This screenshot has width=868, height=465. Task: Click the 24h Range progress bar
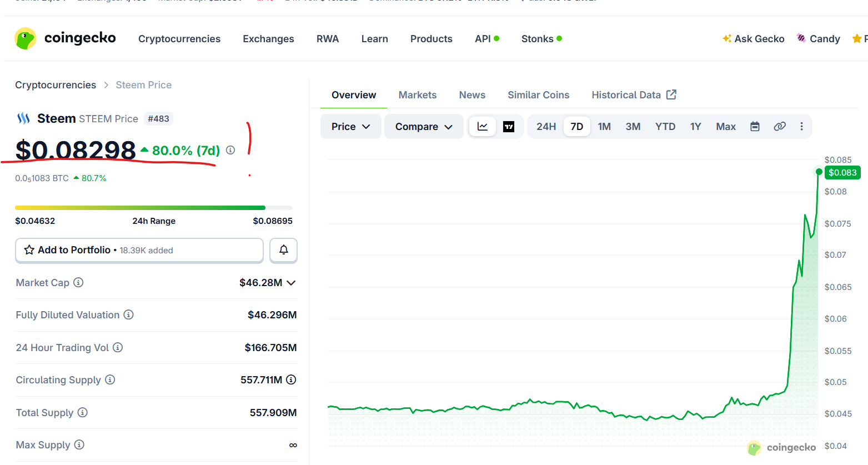(x=154, y=208)
